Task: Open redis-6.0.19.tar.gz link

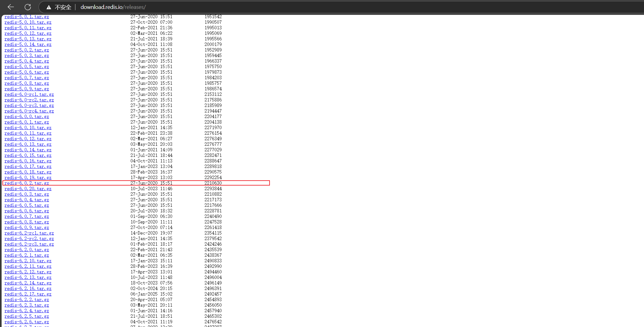Action: point(28,178)
